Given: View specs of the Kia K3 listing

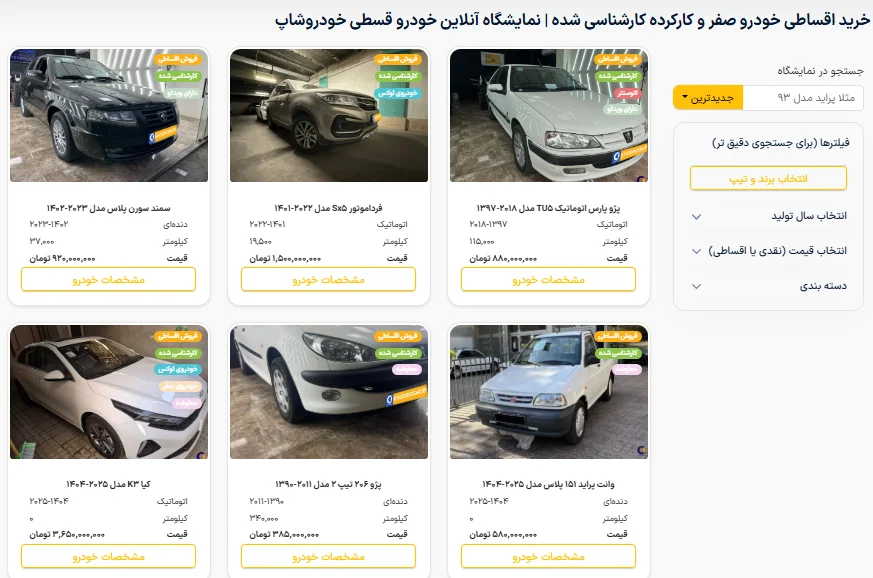Looking at the screenshot, I should pos(109,556).
